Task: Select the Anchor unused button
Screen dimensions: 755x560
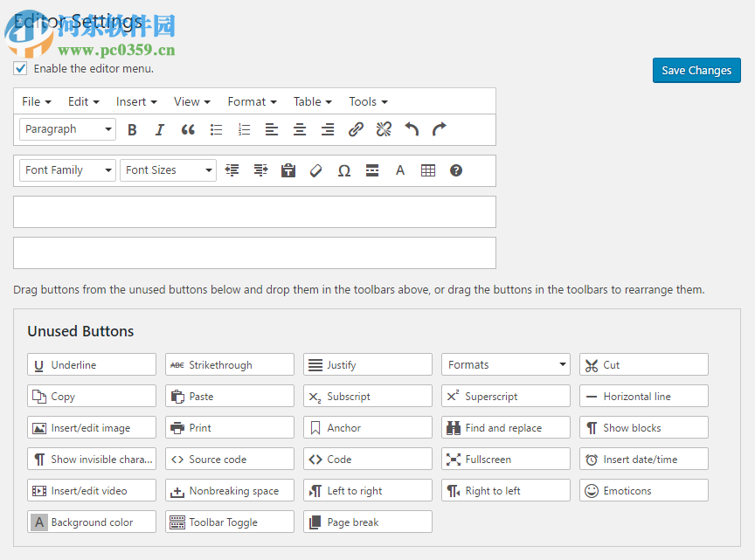Action: coord(368,427)
